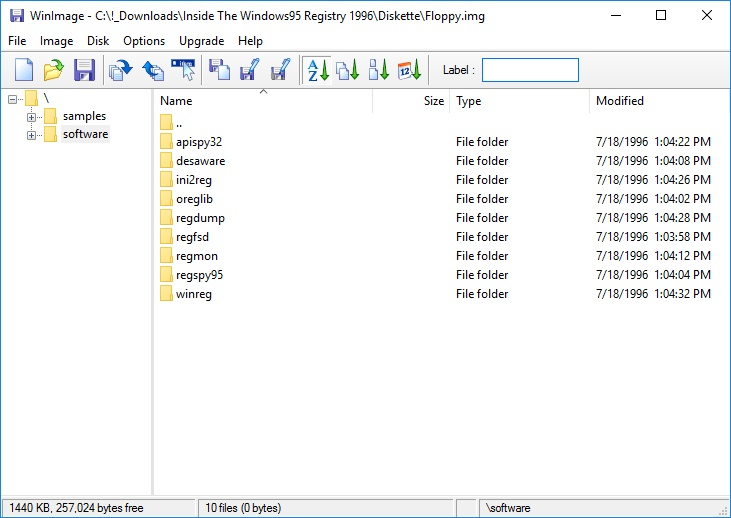Select the winreg folder
The height and width of the screenshot is (518, 731).
[x=194, y=294]
